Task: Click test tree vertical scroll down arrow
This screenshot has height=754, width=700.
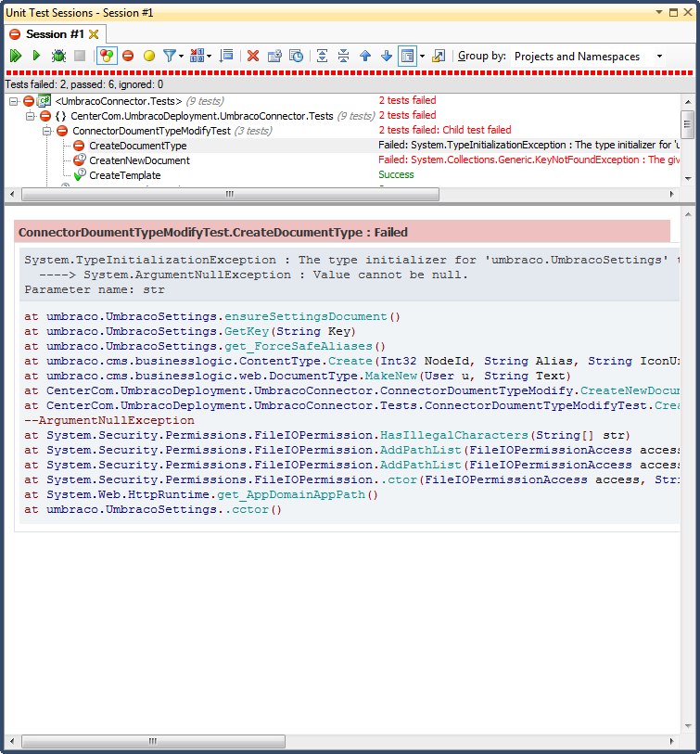Action: pyautogui.click(x=688, y=178)
